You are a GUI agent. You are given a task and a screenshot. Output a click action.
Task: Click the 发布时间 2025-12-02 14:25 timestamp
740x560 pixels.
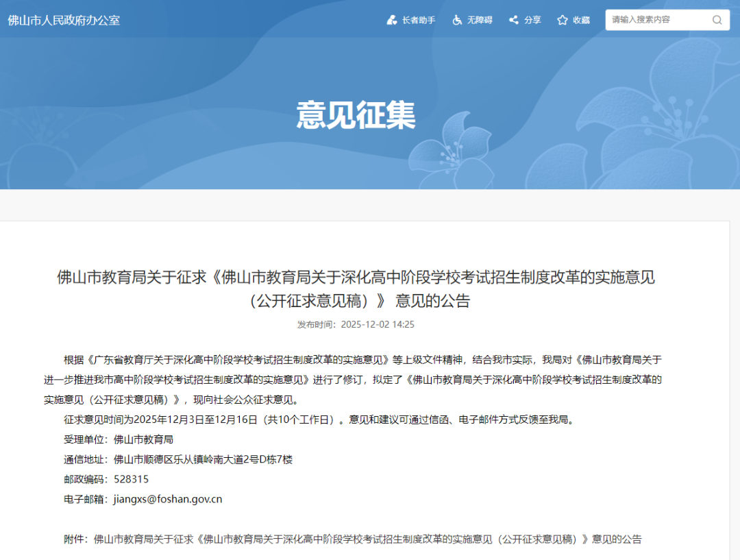click(356, 324)
